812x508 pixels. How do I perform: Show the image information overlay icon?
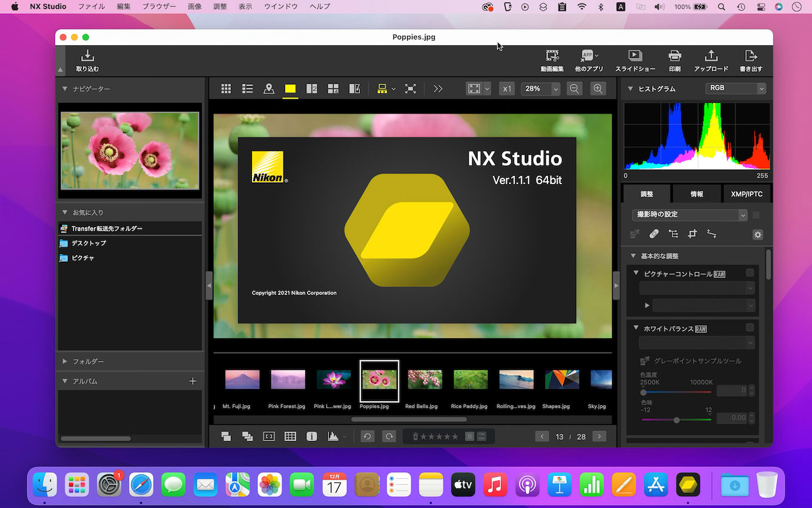tap(312, 437)
